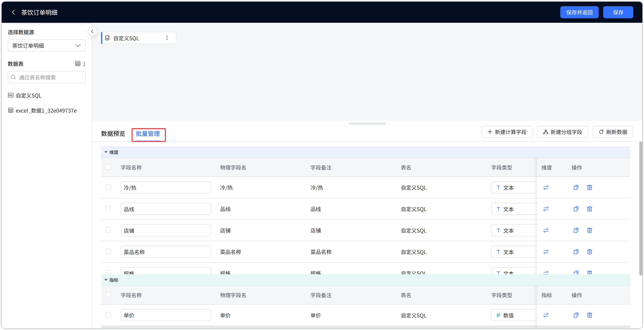
Task: Select all dimension fields checkbox
Action: pyautogui.click(x=108, y=167)
